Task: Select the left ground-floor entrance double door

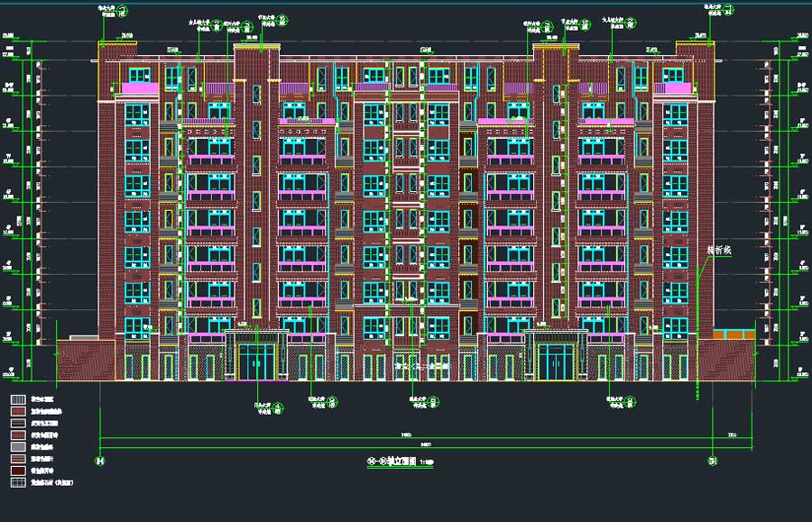Action: 256,362
